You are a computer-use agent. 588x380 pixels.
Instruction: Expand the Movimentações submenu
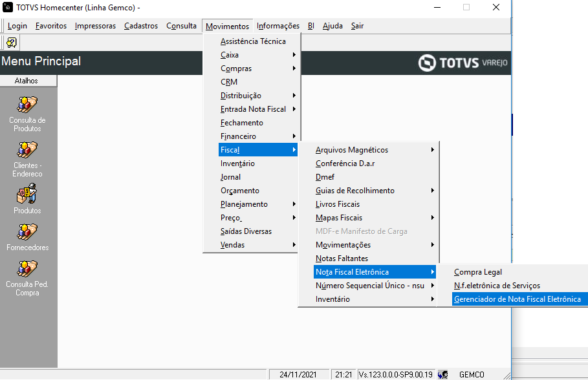coord(375,245)
